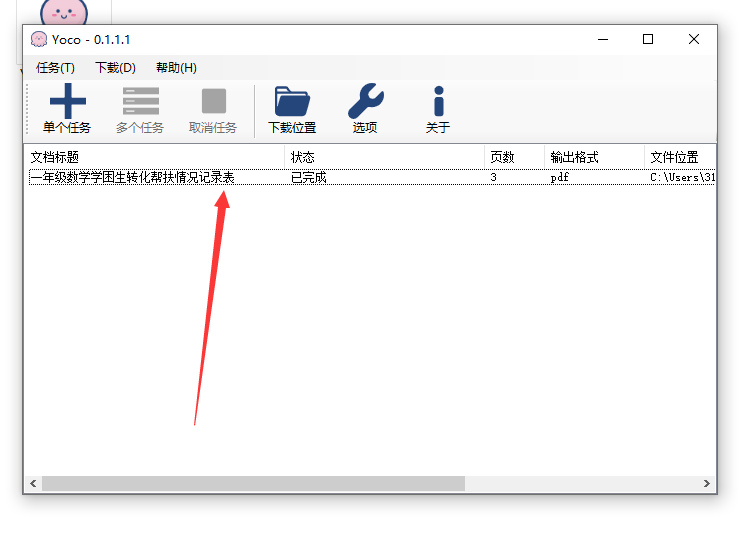The image size is (743, 538).
Task: Open the 下载(D) menu
Action: point(115,68)
